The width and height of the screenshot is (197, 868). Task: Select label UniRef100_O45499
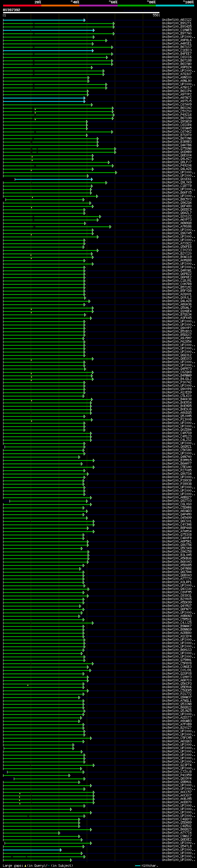177,518
